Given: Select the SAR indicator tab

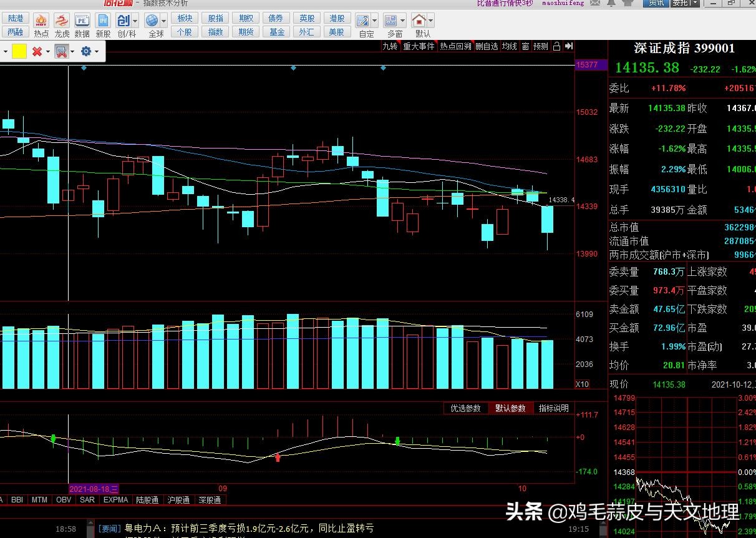Looking at the screenshot, I should point(87,500).
